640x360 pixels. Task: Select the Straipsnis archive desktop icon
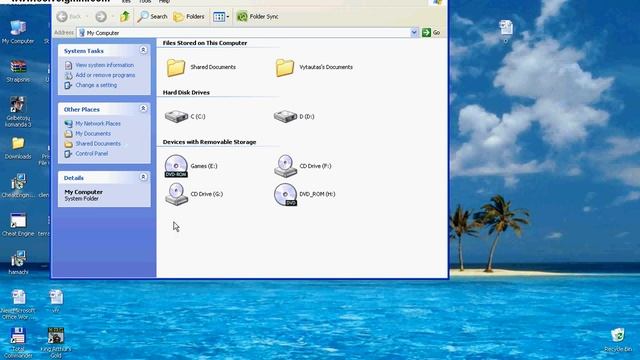[18, 67]
